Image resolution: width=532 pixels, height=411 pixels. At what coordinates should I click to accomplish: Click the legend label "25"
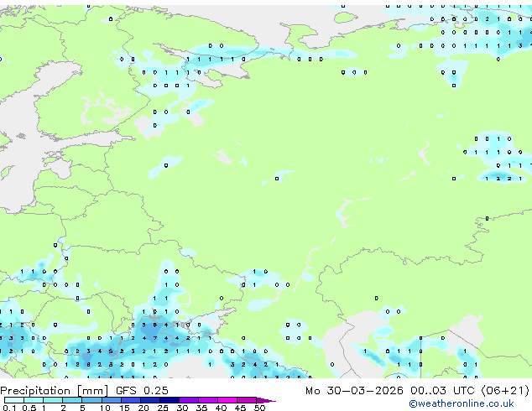click(163, 408)
